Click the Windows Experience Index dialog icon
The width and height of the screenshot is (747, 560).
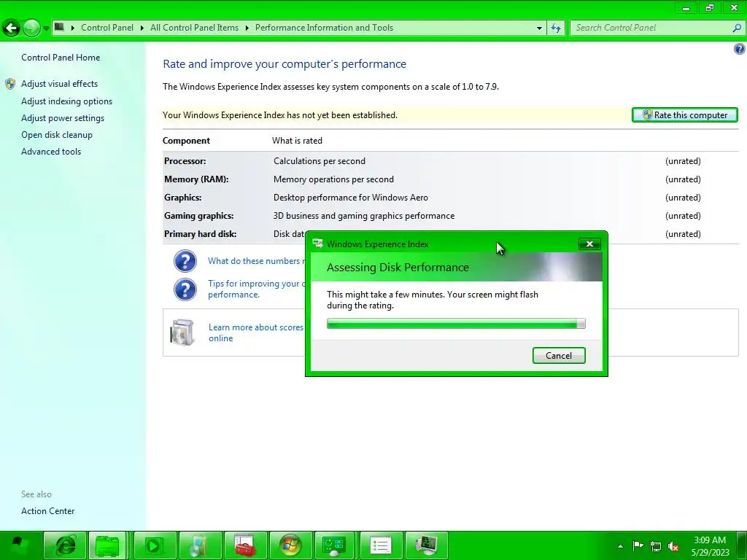tap(317, 244)
